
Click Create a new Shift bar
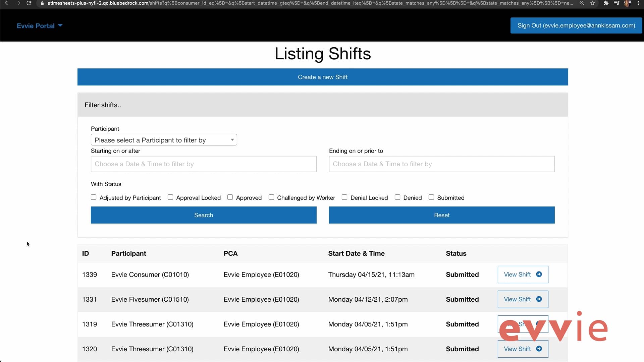(x=322, y=77)
